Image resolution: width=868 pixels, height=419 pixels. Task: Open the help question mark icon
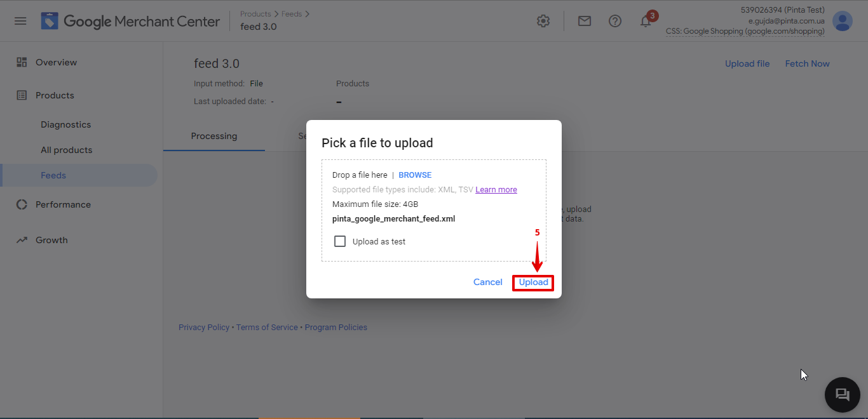click(615, 21)
